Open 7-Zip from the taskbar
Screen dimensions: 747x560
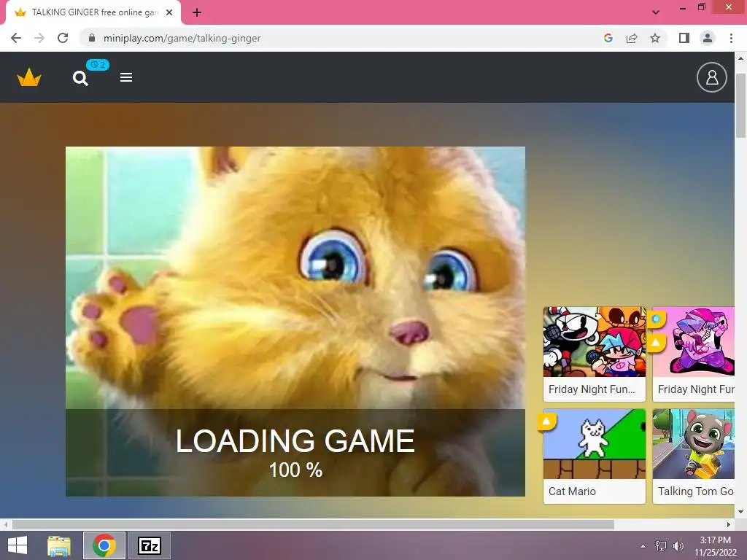pyautogui.click(x=149, y=545)
